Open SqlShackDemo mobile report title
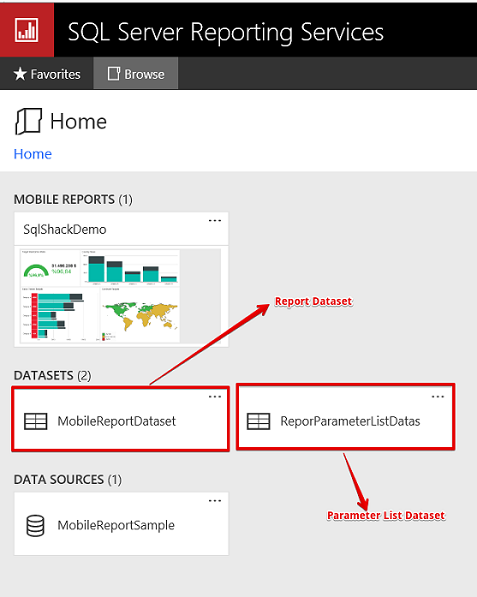Viewport: 477px width, 597px height. [x=65, y=230]
